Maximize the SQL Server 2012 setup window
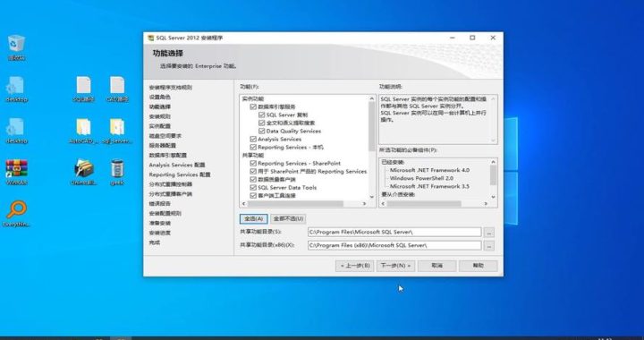Viewport: 644px width, 340px height. [472, 38]
